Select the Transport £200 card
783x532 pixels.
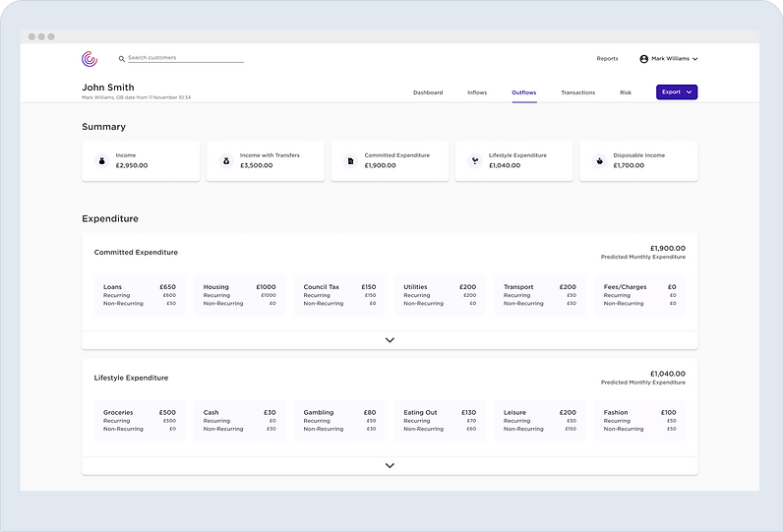(x=540, y=295)
